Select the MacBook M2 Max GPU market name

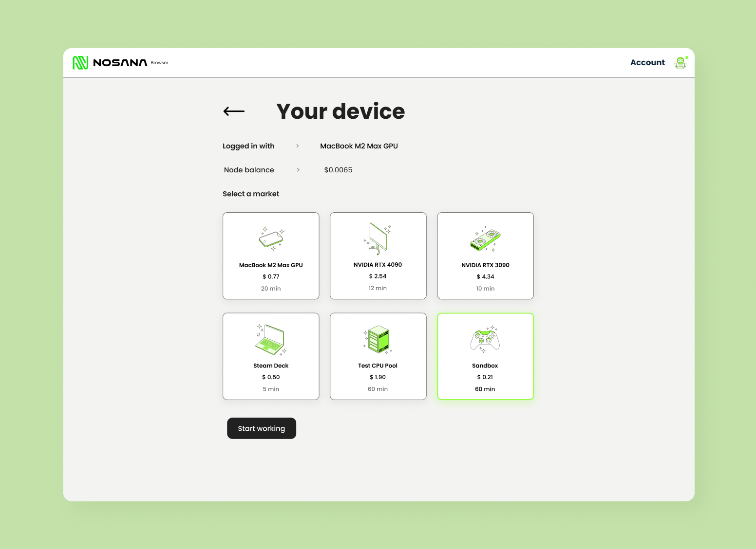click(271, 265)
